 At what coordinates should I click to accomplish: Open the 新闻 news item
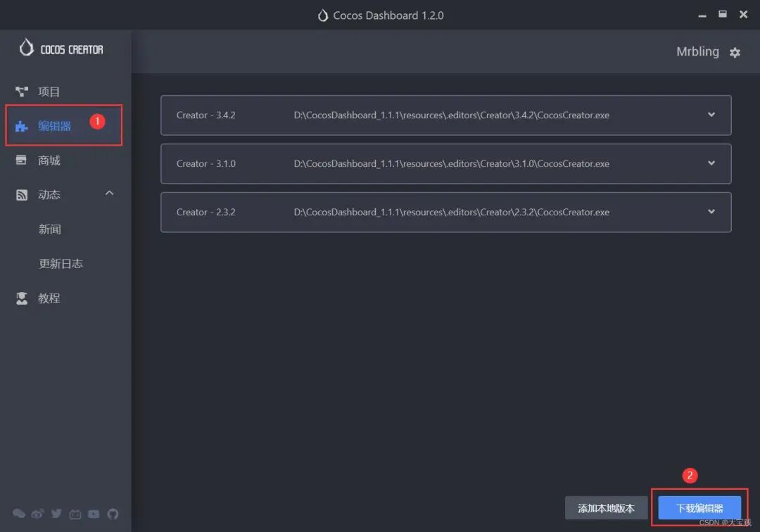click(50, 229)
